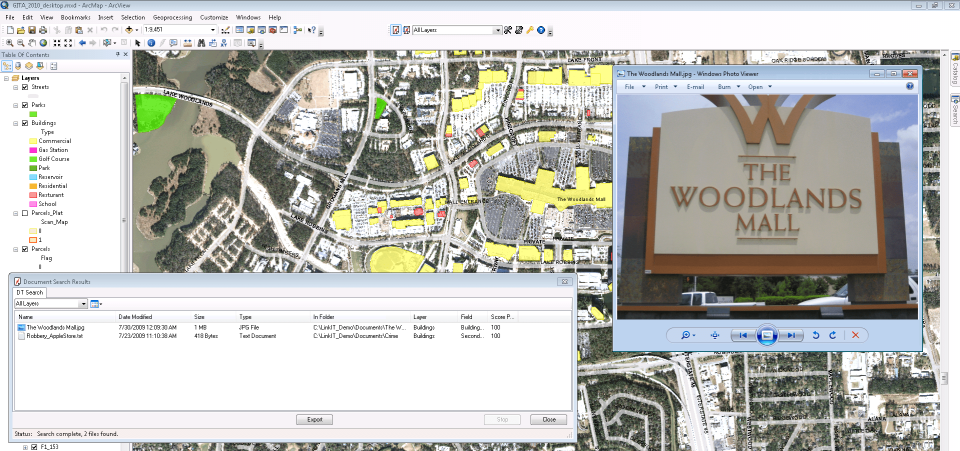The image size is (960, 451).
Task: Choose the Select Elements arrow tool
Action: (138, 43)
